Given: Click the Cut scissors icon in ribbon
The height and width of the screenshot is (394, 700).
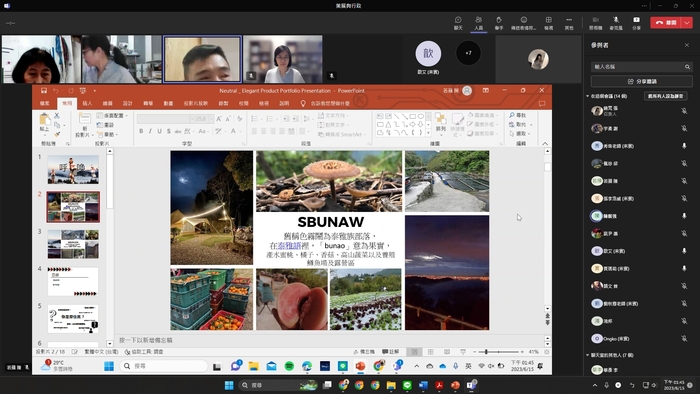Looking at the screenshot, I should coord(57,116).
